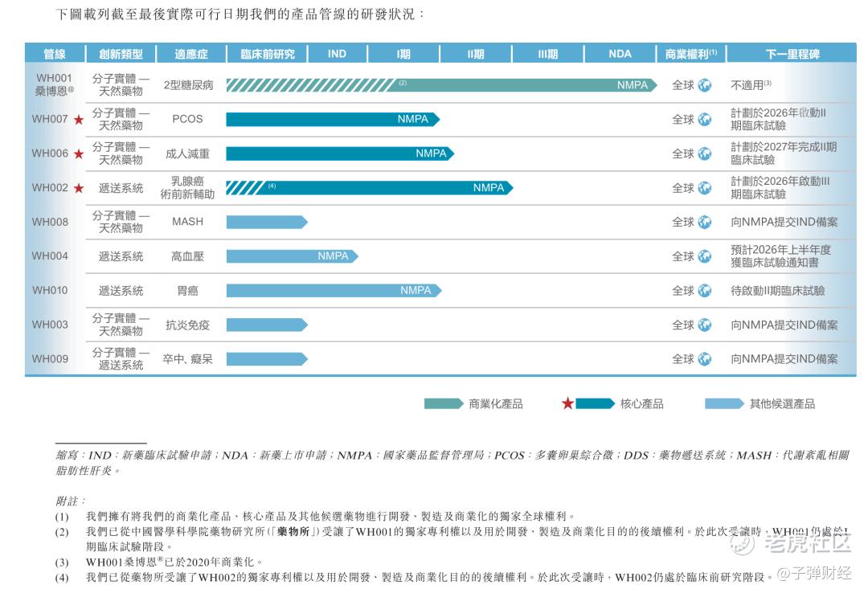Click the 2型糖尿病 indication cell
The width and height of the screenshot is (868, 593).
click(x=188, y=85)
